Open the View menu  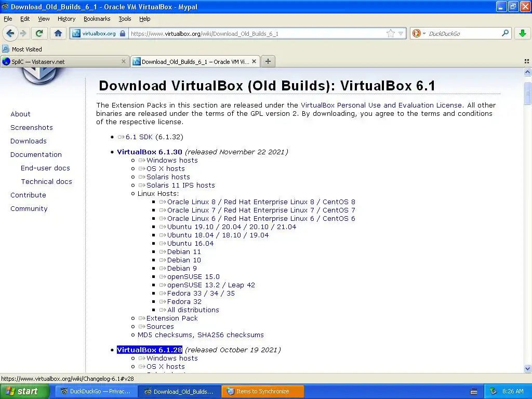44,19
